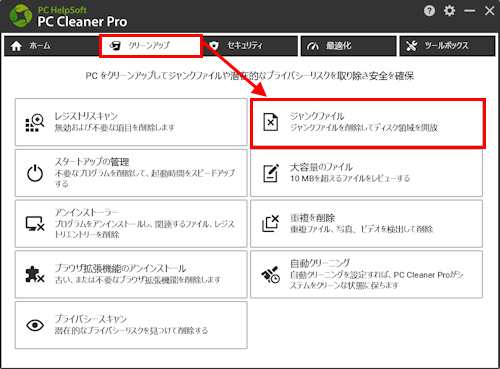Select the クリーンアップ tab

click(151, 46)
